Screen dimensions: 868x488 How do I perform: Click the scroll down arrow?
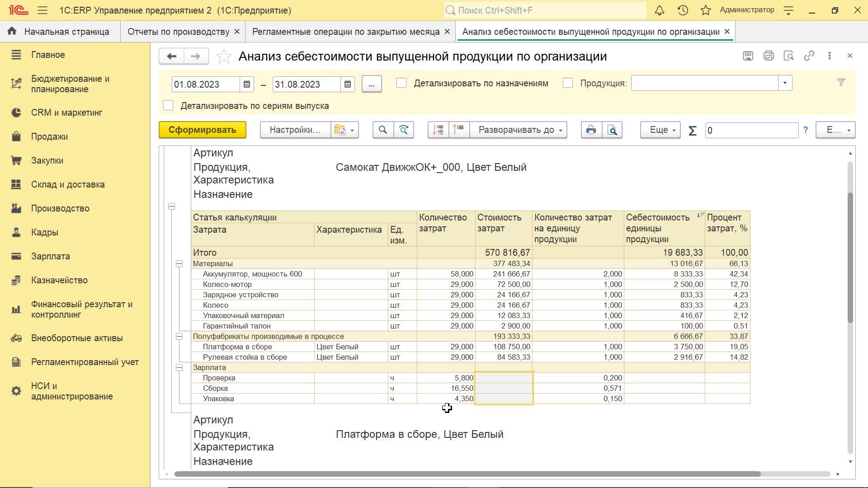click(x=850, y=462)
